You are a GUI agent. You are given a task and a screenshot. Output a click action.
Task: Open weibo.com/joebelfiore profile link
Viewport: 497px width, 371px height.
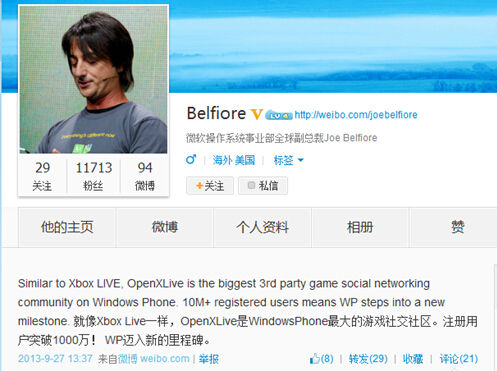(356, 115)
